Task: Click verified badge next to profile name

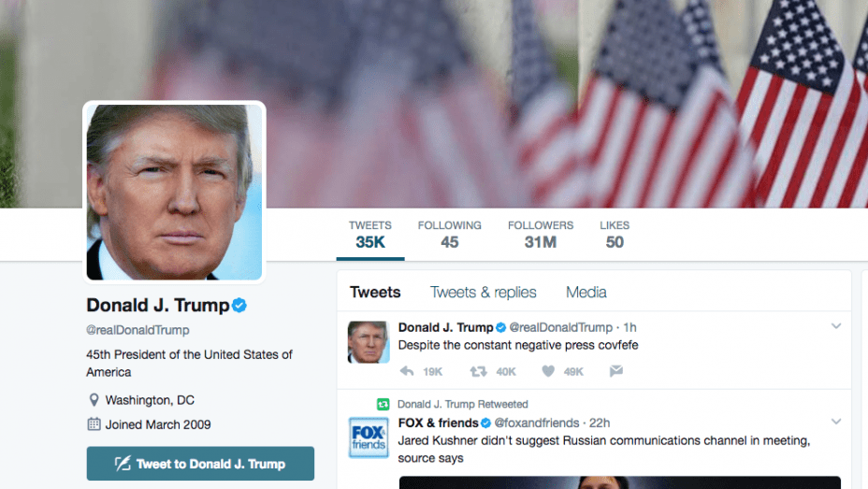Action: click(239, 306)
